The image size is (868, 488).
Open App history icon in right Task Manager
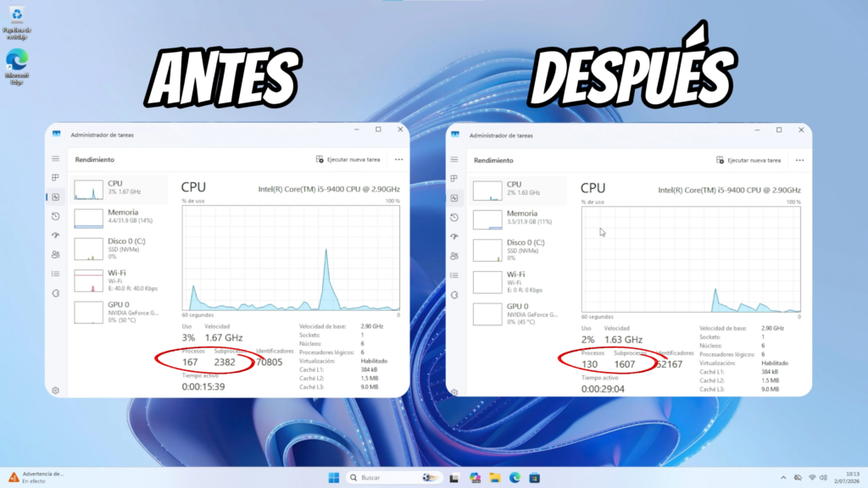coord(454,218)
